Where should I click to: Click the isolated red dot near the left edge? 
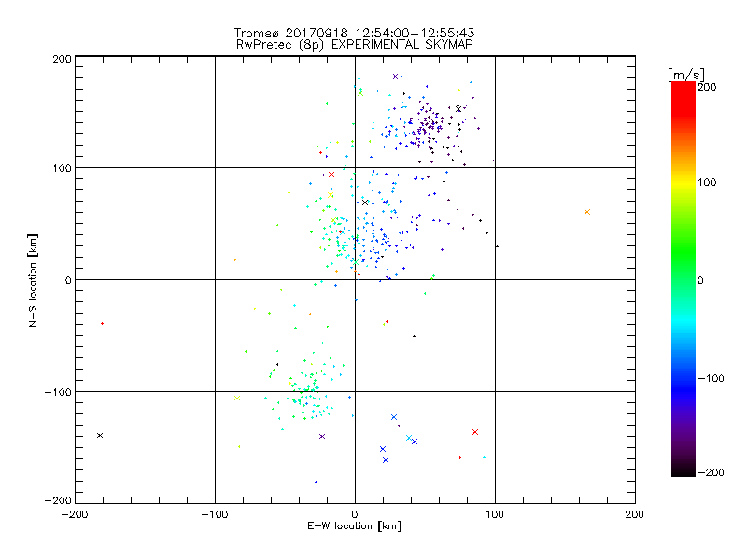(x=103, y=324)
